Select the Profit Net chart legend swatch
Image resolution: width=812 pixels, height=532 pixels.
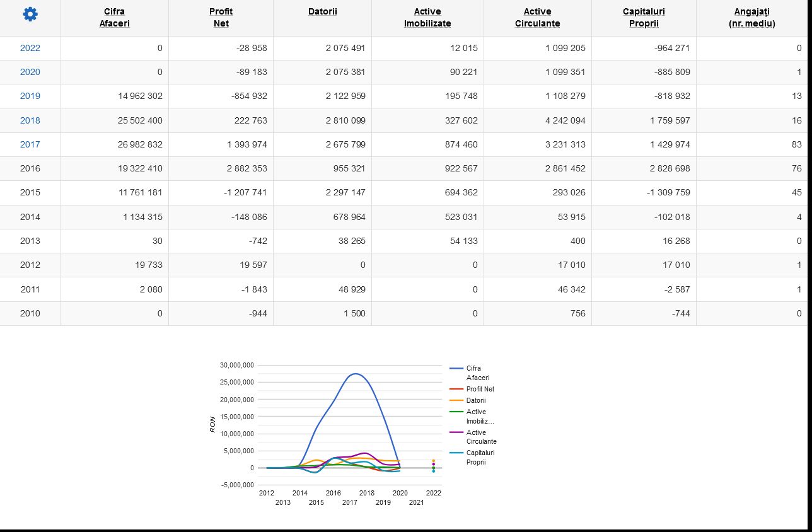click(x=456, y=389)
